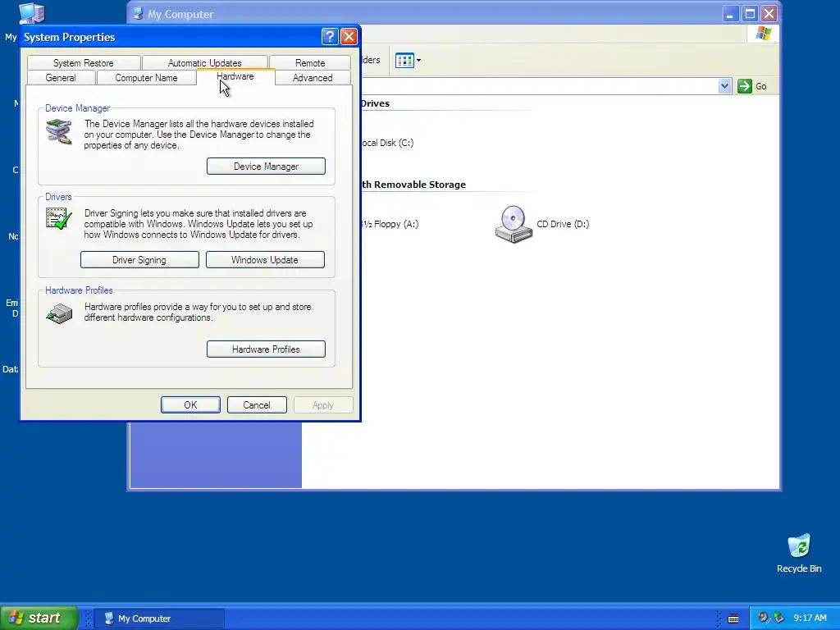Confirm System Properties with OK
The width and height of the screenshot is (840, 630).
(x=190, y=405)
